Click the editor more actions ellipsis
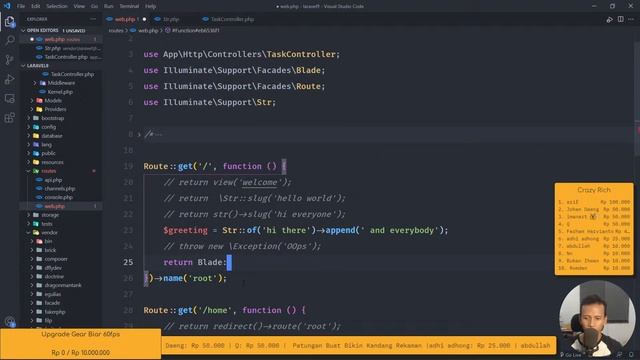640x360 pixels. point(631,19)
